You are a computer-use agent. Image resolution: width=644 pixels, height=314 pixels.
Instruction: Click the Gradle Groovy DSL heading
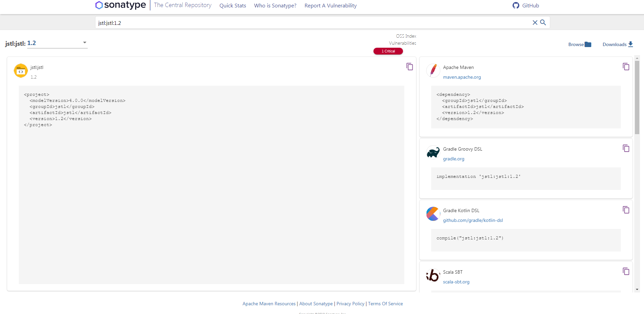(x=462, y=149)
